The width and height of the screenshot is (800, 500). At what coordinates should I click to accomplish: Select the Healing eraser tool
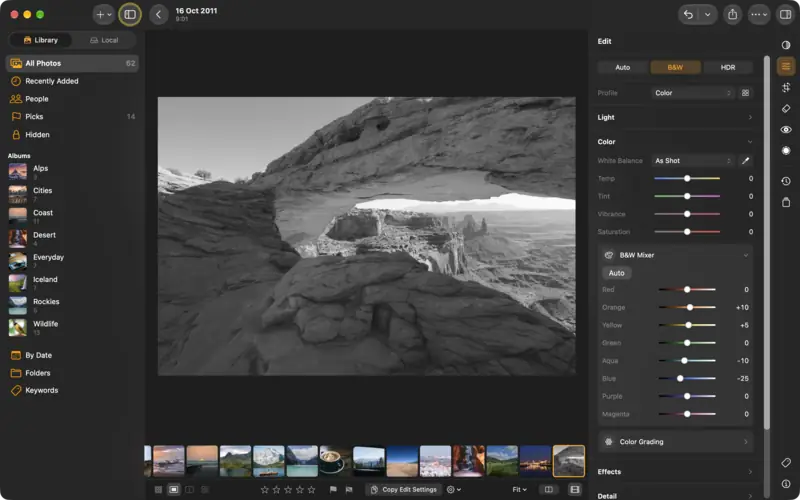786,109
